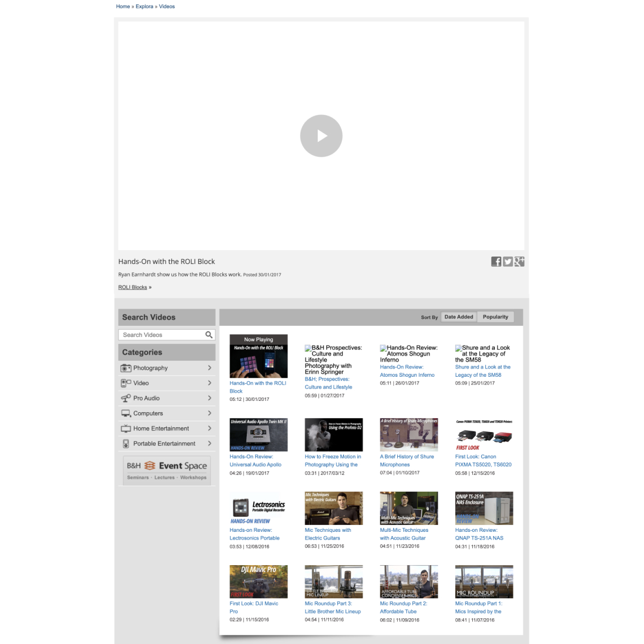Expand the Home Entertainment chevron
The image size is (644, 644).
point(209,428)
